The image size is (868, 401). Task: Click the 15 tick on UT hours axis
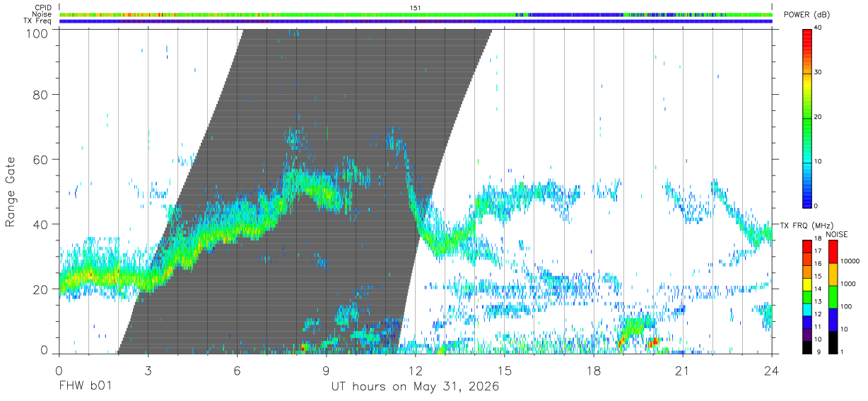505,370
